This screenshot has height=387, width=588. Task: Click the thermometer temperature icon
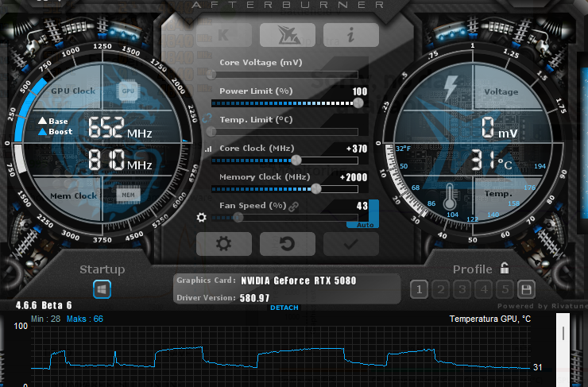pos(449,196)
